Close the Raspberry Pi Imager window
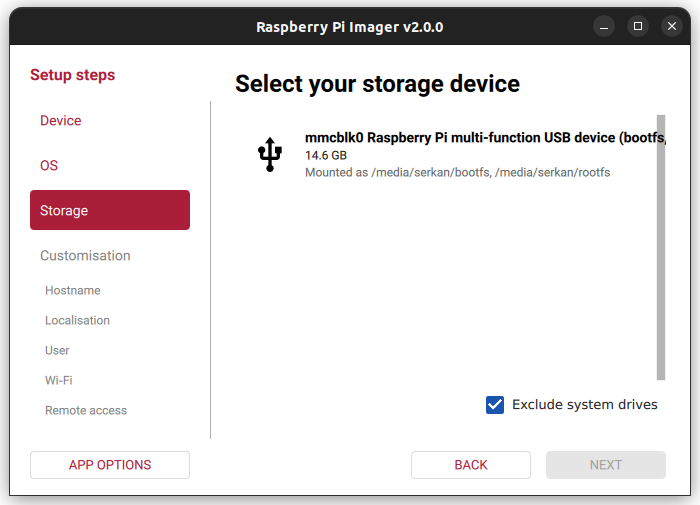 (x=671, y=26)
